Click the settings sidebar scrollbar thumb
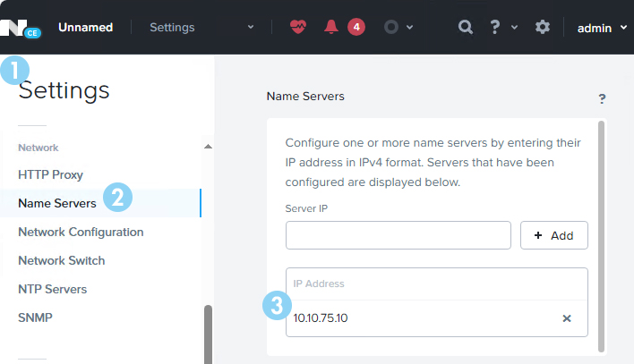The width and height of the screenshot is (634, 364). (208, 334)
